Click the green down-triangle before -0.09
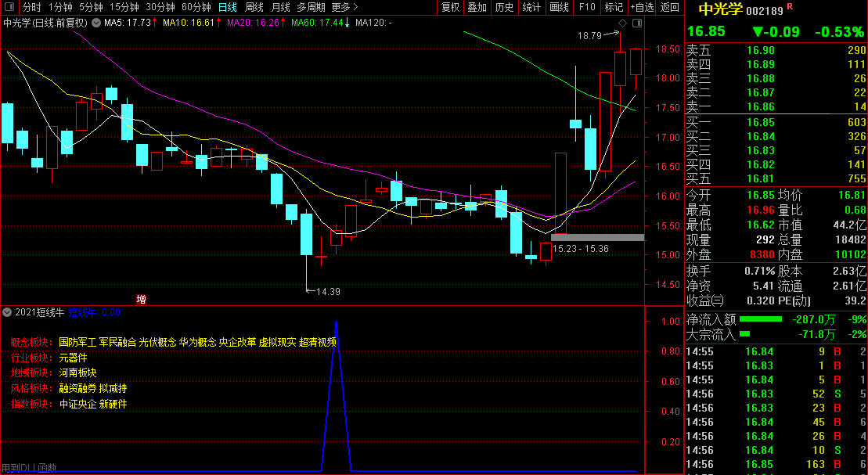The height and width of the screenshot is (475, 868). coord(758,31)
